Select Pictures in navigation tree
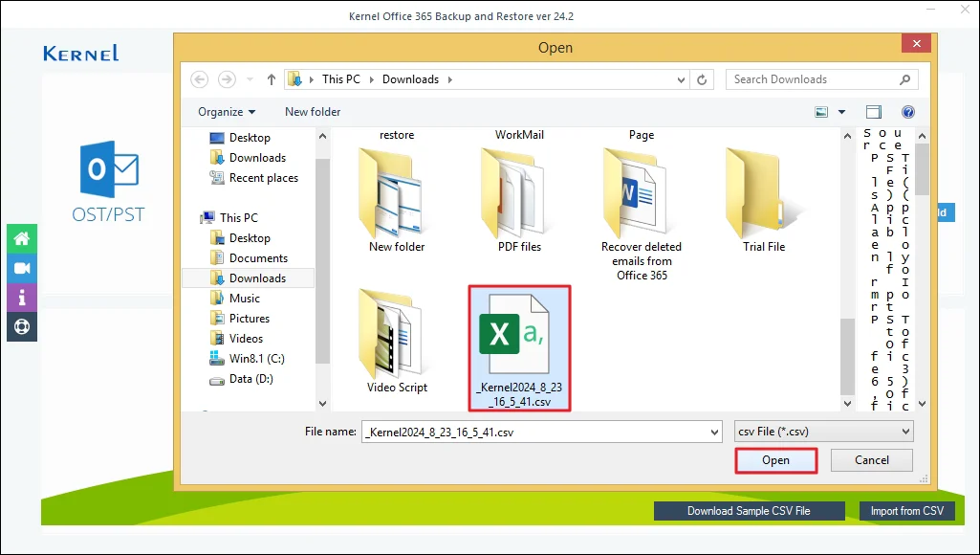 pyautogui.click(x=241, y=318)
